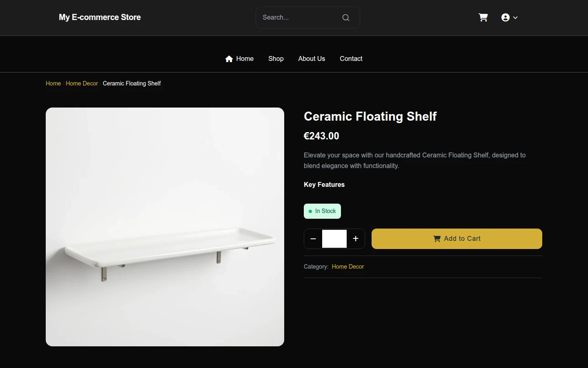Click the user account avatar icon
The width and height of the screenshot is (588, 368).
[506, 18]
